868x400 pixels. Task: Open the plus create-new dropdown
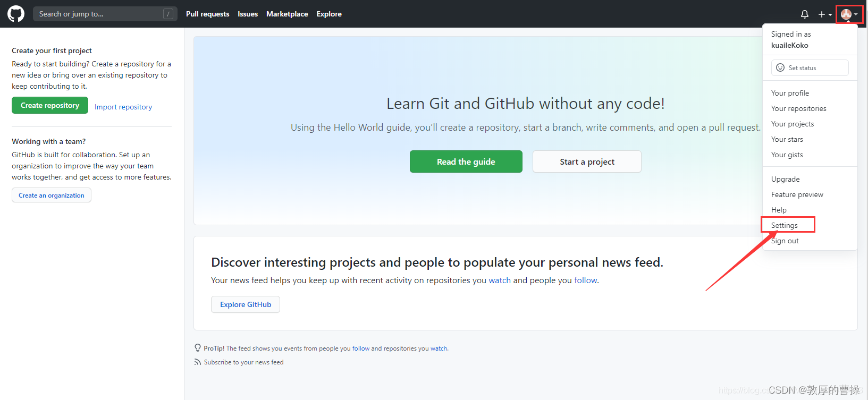coord(825,14)
